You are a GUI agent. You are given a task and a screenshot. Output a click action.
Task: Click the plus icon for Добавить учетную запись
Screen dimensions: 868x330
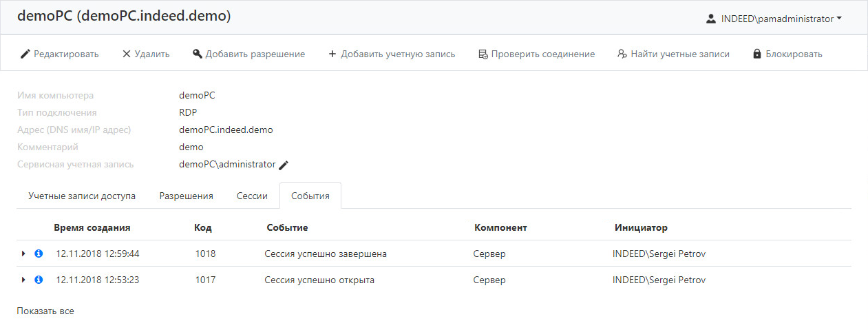(332, 54)
